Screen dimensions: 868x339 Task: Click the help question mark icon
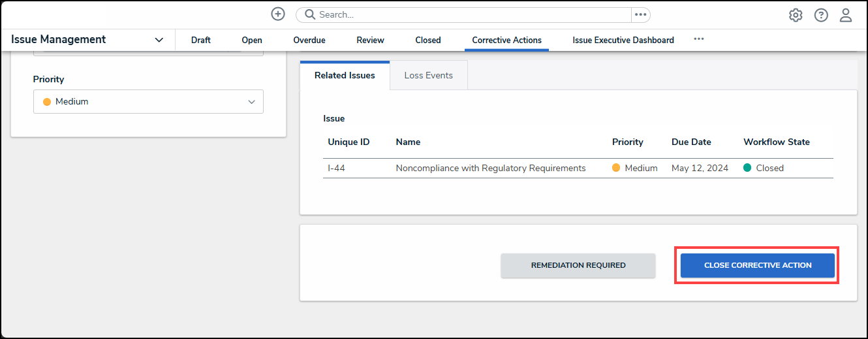821,15
